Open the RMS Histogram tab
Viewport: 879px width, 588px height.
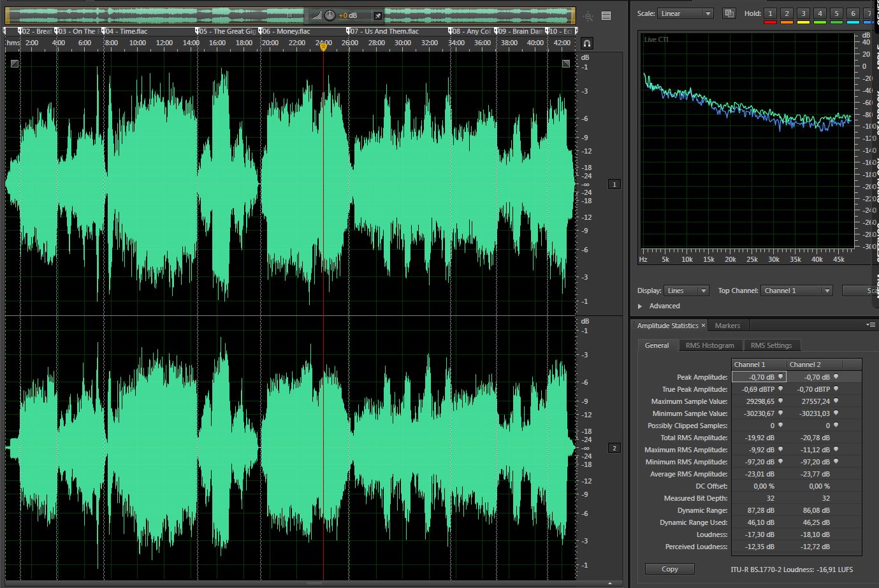[x=709, y=345]
